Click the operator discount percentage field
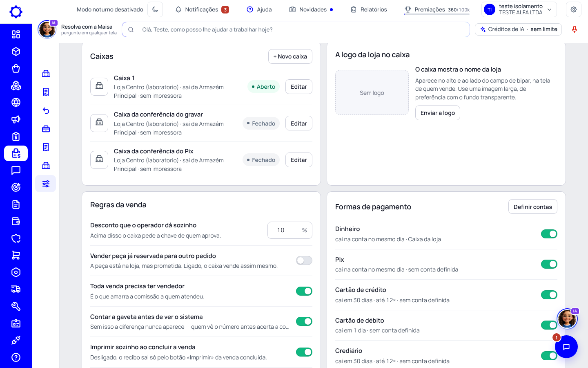Screen dimensions: 588x368 pyautogui.click(x=290, y=230)
